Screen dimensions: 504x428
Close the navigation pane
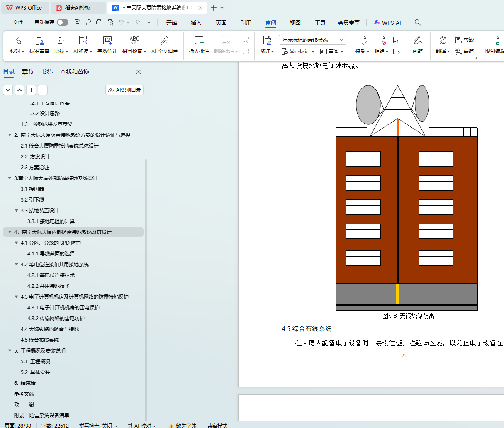tap(139, 72)
